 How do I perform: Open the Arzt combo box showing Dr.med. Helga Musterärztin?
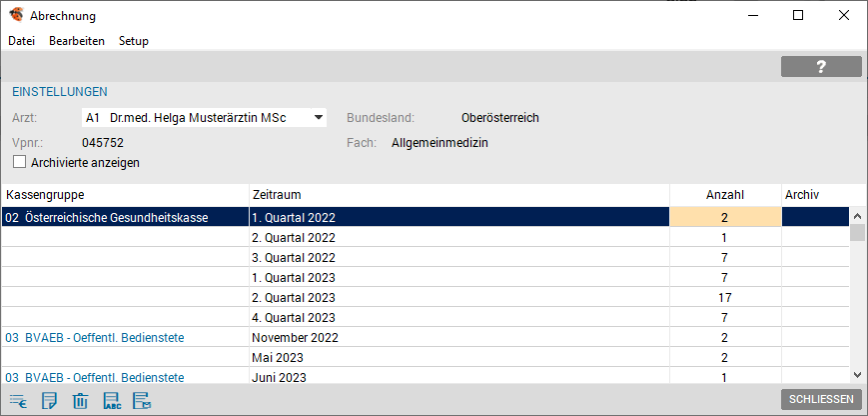point(204,117)
